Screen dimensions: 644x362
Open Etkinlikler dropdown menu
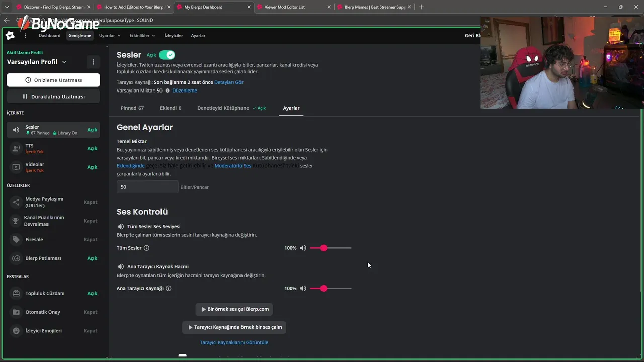point(142,36)
